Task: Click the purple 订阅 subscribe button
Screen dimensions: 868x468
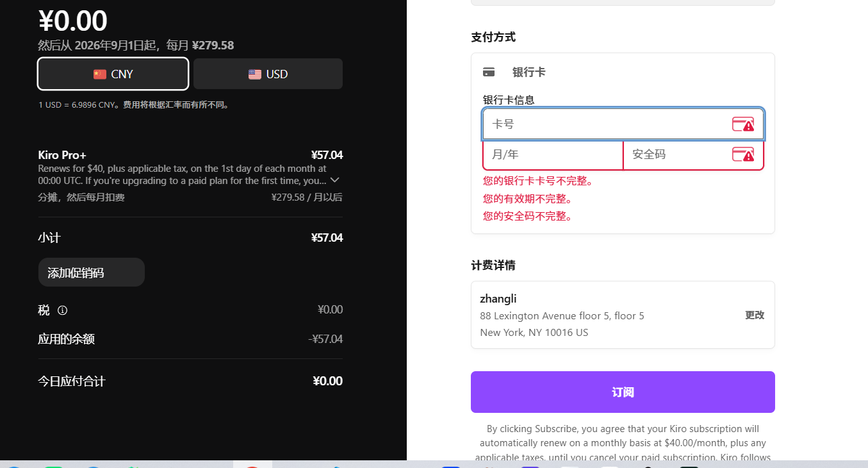Action: [623, 392]
